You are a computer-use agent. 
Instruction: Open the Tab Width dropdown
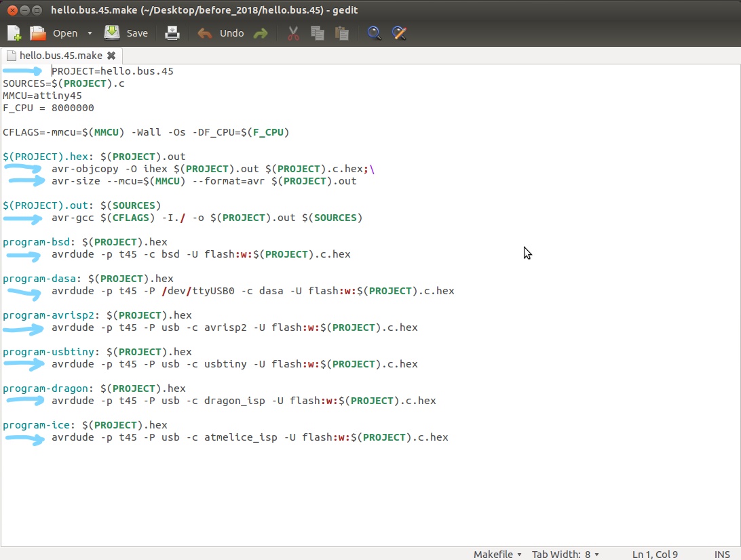[565, 555]
